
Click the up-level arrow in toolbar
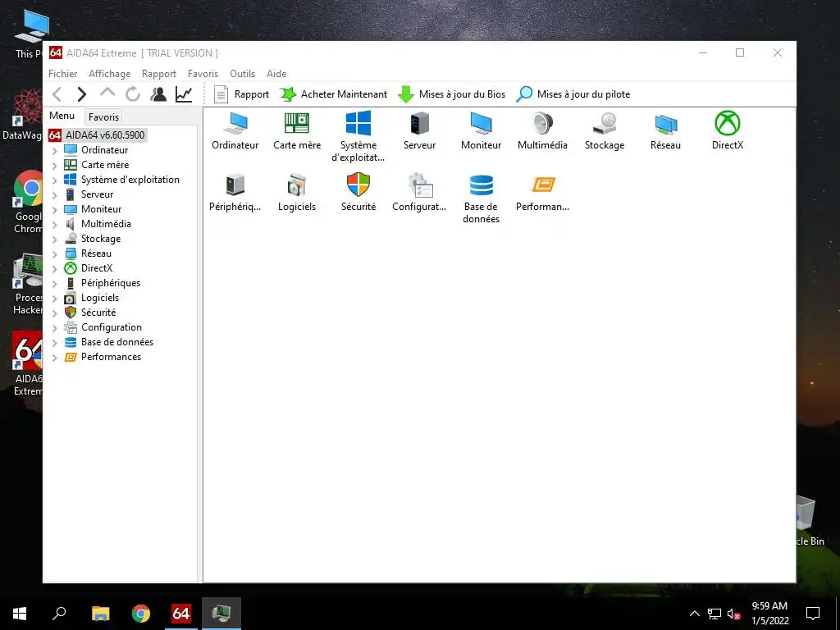(x=107, y=94)
